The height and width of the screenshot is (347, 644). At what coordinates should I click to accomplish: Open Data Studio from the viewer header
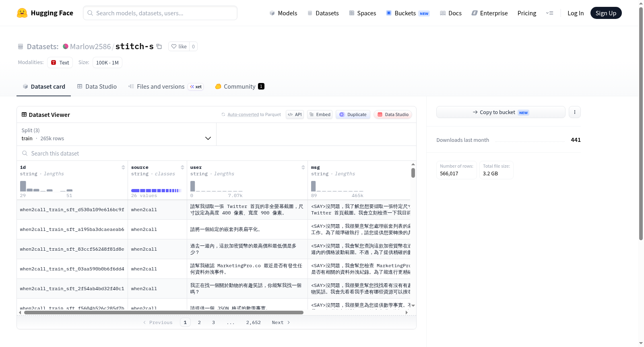(x=392, y=114)
